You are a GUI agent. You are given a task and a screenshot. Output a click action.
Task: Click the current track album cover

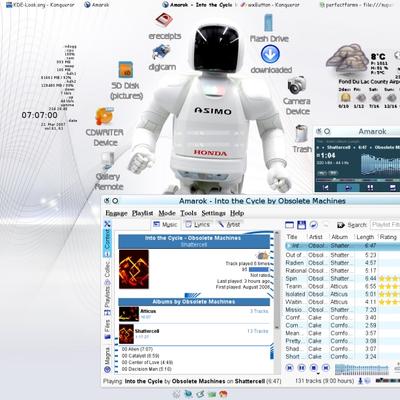(134, 269)
